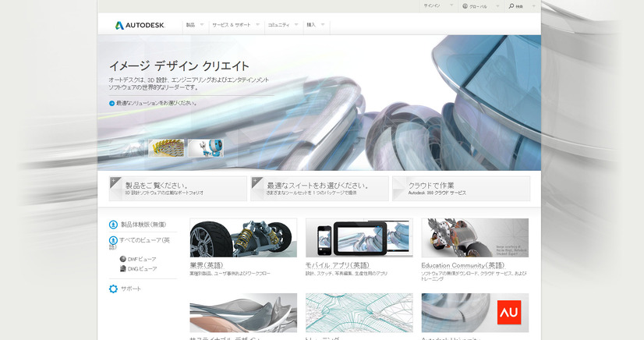Image resolution: width=644 pixels, height=340 pixels.
Task: Click the DWF ビューア file icon
Action: click(x=122, y=259)
